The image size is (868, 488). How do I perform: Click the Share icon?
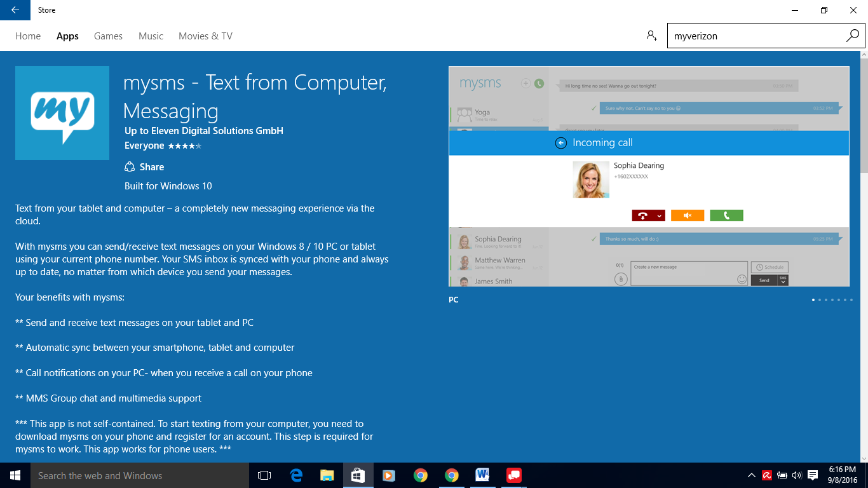(x=130, y=167)
